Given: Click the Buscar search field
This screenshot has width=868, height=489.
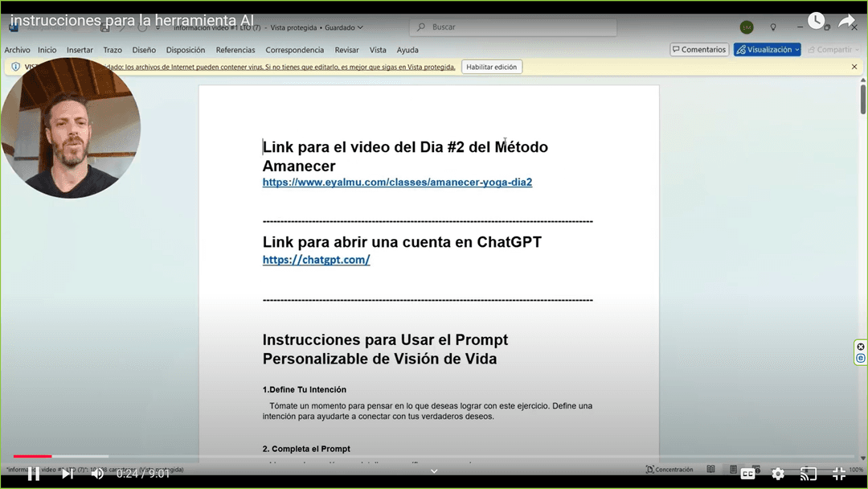Looking at the screenshot, I should click(x=514, y=27).
